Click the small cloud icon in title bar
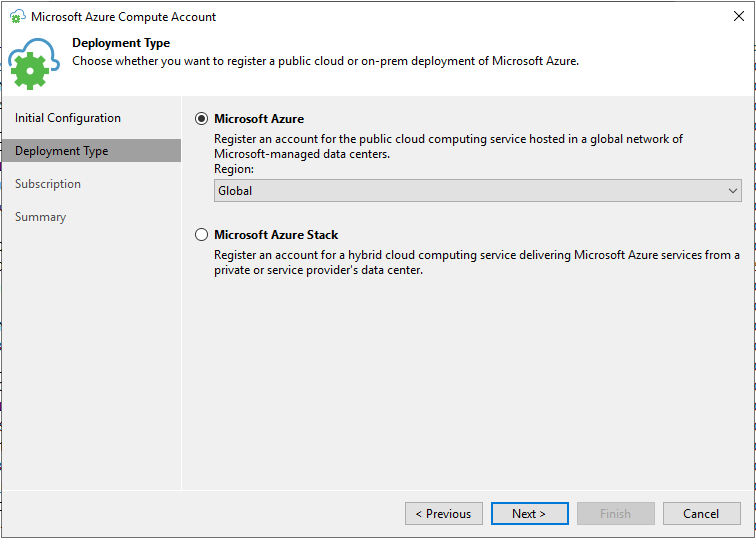The height and width of the screenshot is (539, 756). [x=17, y=17]
